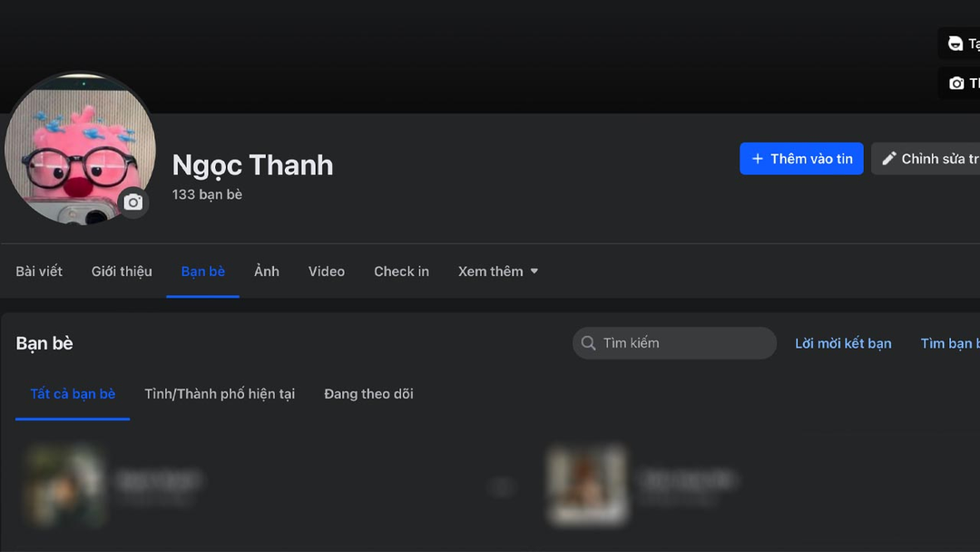
Task: Switch to the Bài viết tab
Action: [38, 271]
